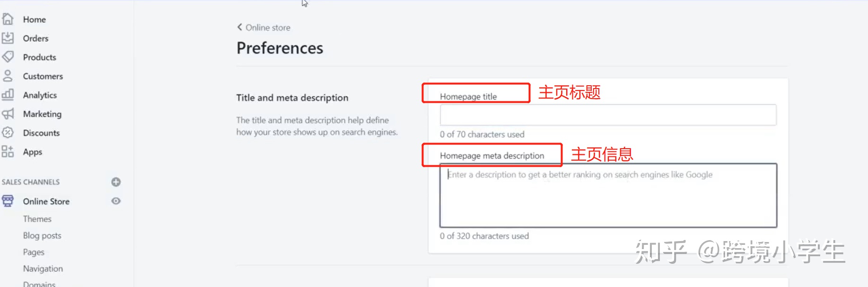Focus the Homepage title input field
The width and height of the screenshot is (868, 287).
(x=608, y=115)
